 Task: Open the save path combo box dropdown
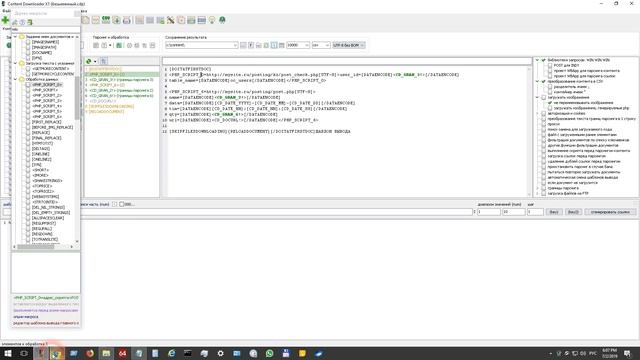235,45
